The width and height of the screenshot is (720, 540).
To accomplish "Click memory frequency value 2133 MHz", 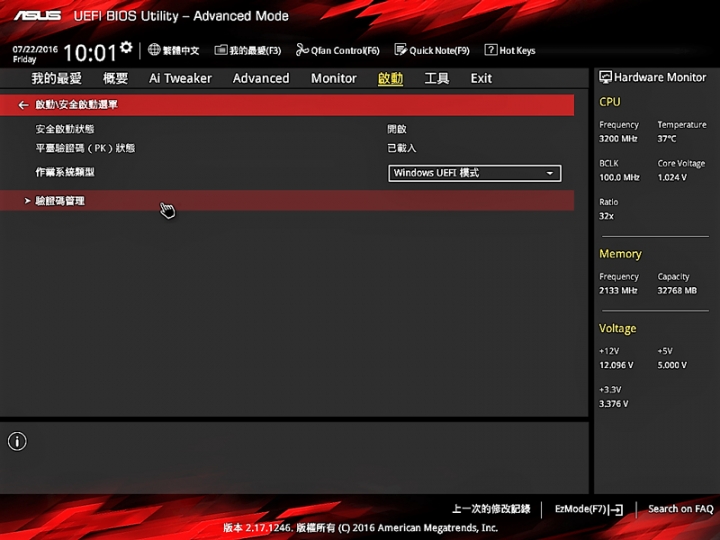I will click(x=618, y=290).
